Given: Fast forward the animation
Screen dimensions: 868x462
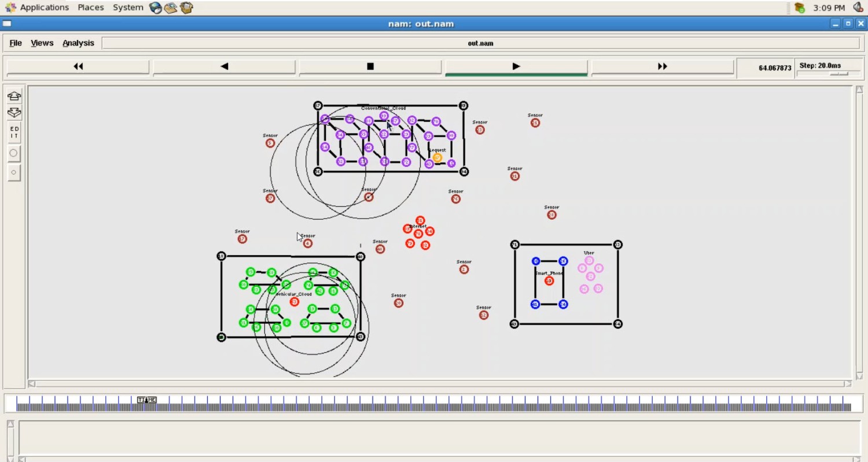Looking at the screenshot, I should [x=663, y=66].
